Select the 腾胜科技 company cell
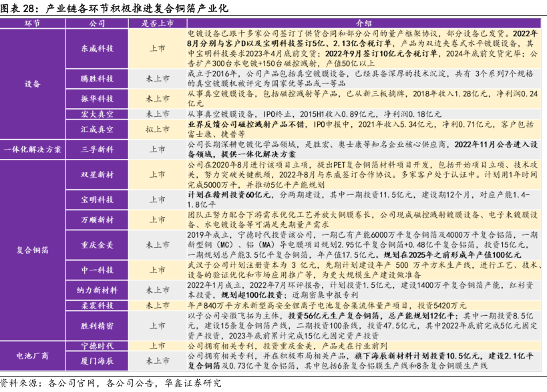This screenshot has width=547, height=392. click(97, 78)
